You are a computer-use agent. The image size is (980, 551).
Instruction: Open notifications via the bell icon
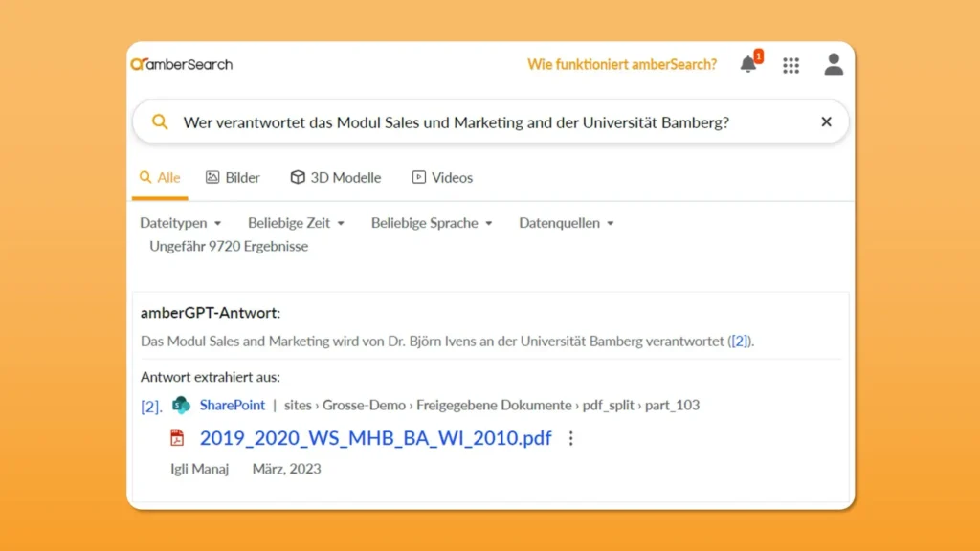[x=748, y=64]
